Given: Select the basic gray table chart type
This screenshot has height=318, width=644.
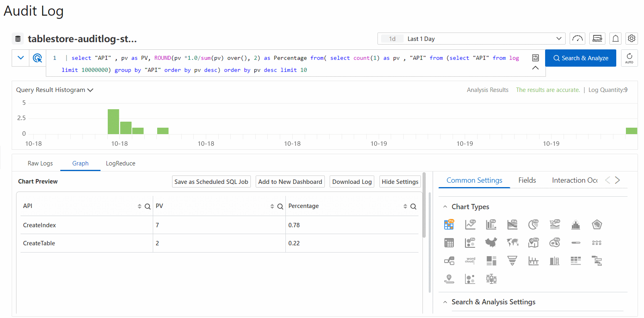Looking at the screenshot, I should [x=449, y=243].
